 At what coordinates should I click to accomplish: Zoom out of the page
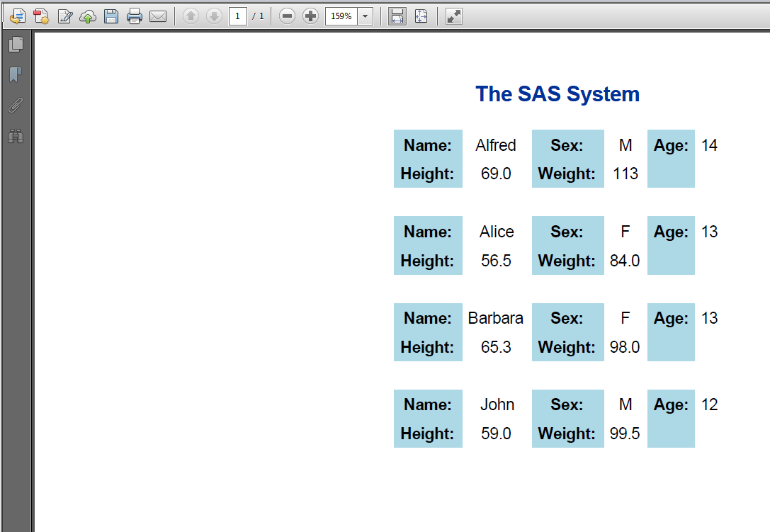[286, 16]
